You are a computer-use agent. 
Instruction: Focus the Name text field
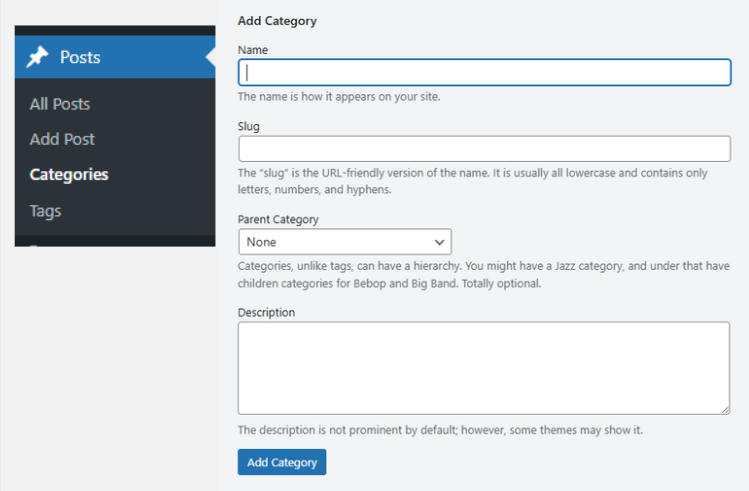click(484, 73)
